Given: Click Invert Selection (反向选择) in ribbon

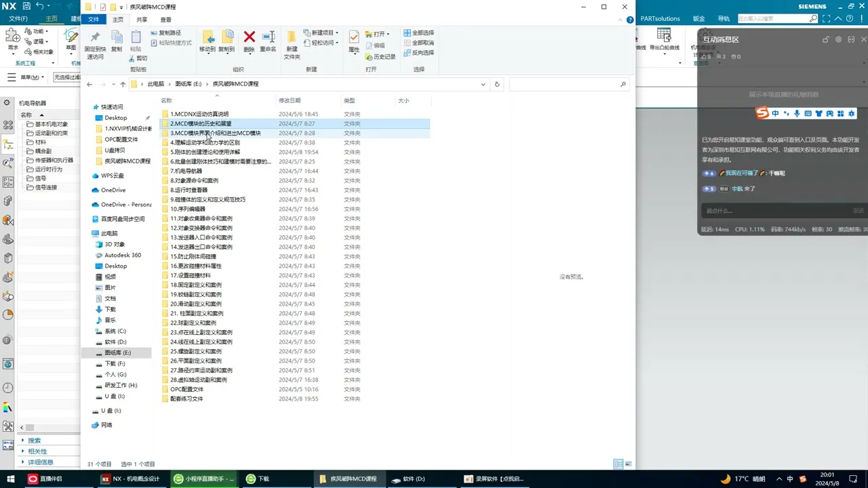Looking at the screenshot, I should 418,52.
